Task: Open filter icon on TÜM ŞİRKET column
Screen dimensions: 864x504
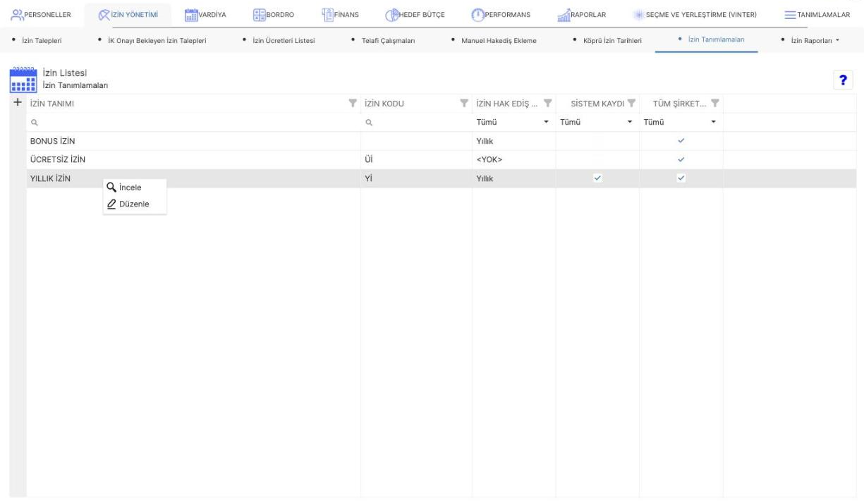Action: point(714,104)
